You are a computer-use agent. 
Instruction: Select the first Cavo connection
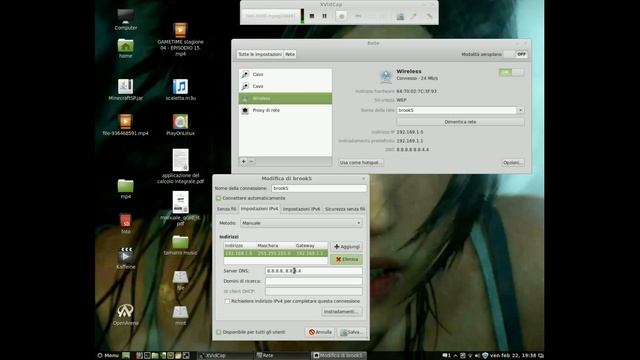[285, 74]
